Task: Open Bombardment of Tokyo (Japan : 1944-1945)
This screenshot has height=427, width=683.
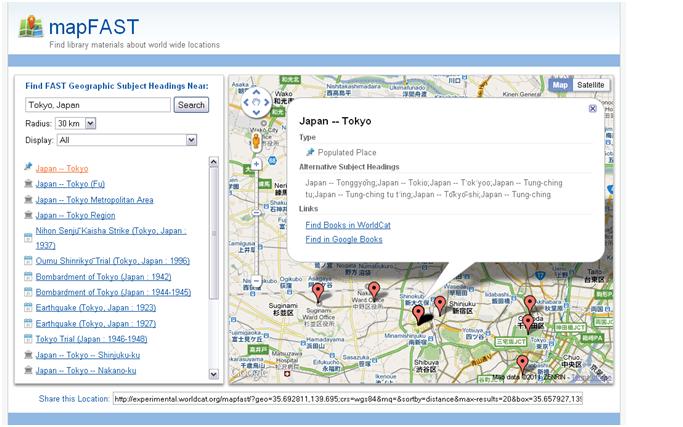Action: [113, 292]
